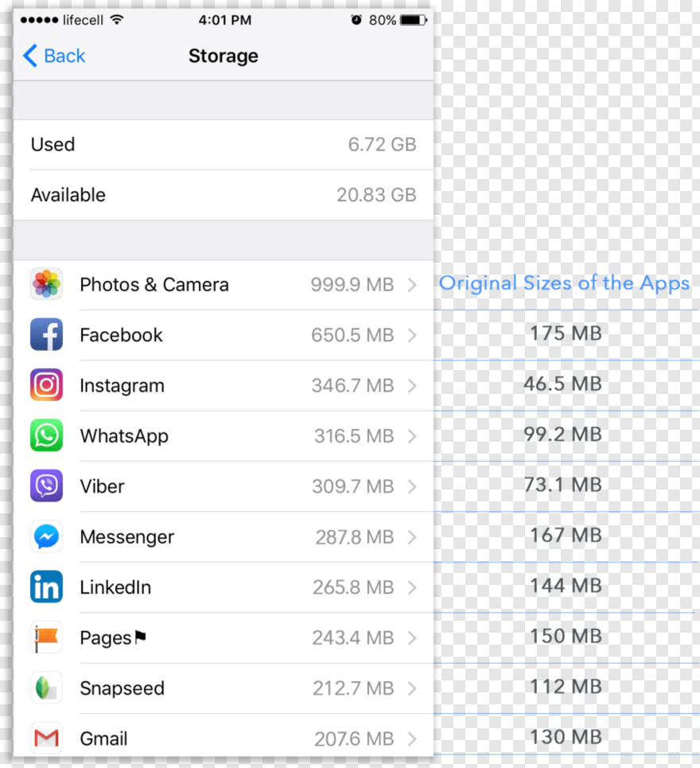The width and height of the screenshot is (700, 768).
Task: Tap the Wi-Fi signal icon
Action: (x=116, y=20)
